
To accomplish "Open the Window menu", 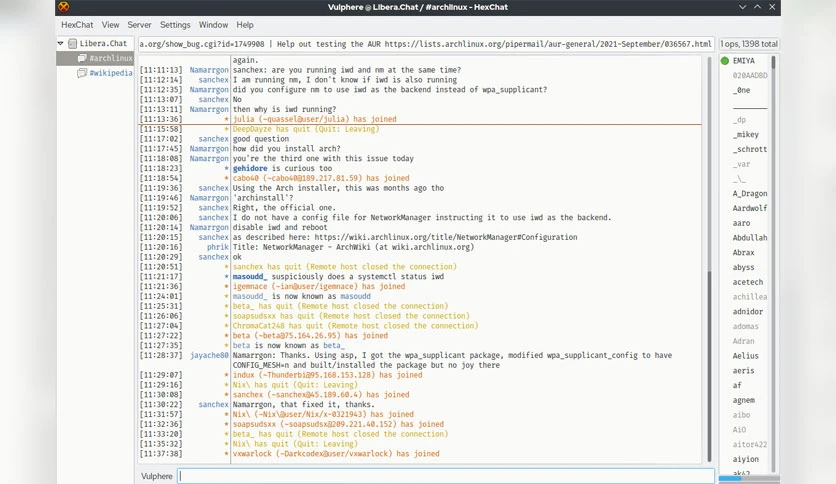I will (213, 25).
